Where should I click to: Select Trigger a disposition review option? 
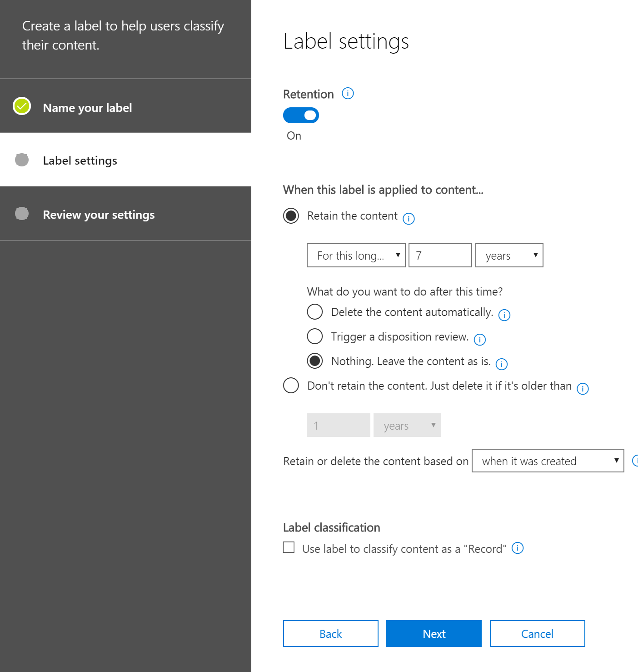point(315,336)
